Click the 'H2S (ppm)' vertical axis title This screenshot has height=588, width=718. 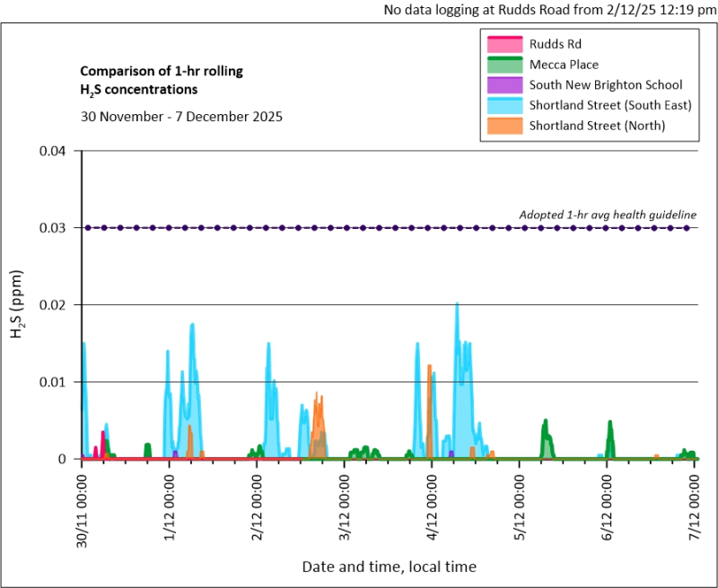18,306
